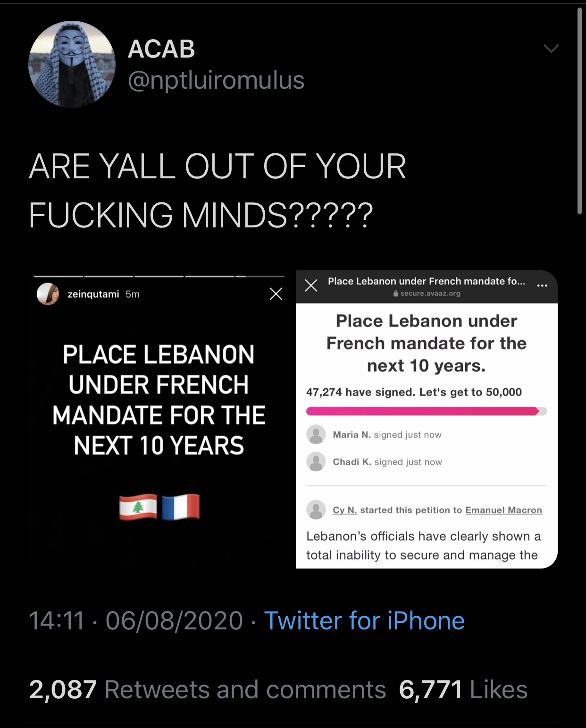The width and height of the screenshot is (586, 728).
Task: Close the Avaaz petition browser view
Action: point(311,285)
